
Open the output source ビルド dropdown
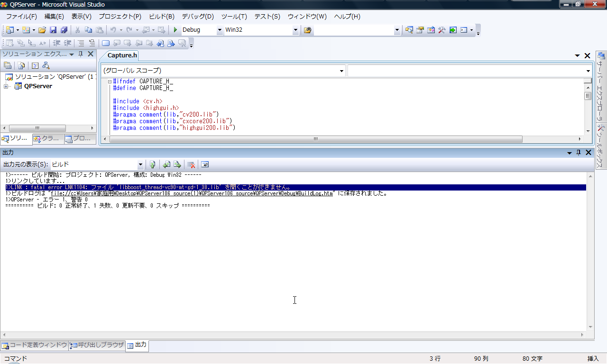pyautogui.click(x=140, y=164)
